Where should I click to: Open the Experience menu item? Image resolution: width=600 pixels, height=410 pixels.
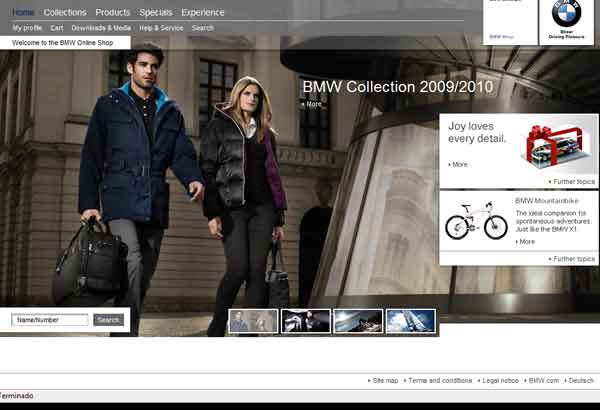click(203, 12)
